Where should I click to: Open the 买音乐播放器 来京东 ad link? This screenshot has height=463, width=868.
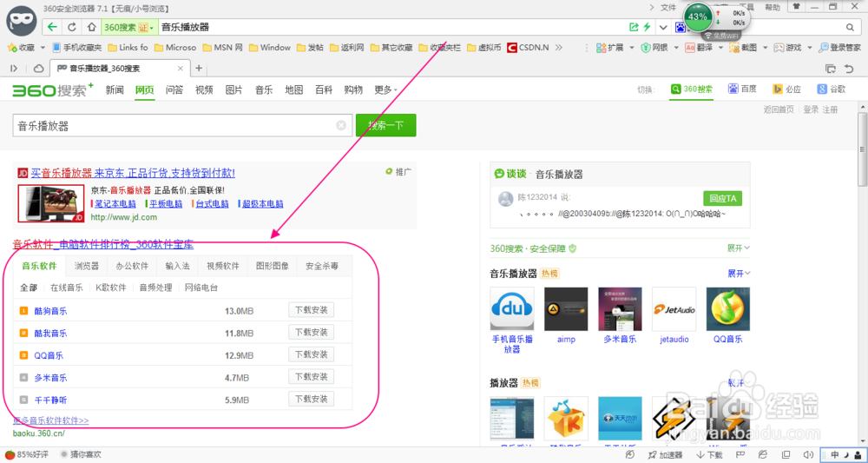pos(133,174)
